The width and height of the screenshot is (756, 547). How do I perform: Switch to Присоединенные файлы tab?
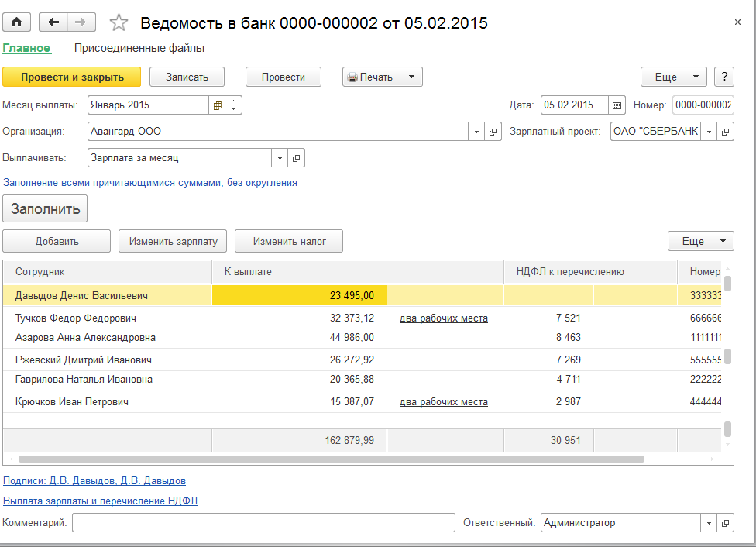139,48
